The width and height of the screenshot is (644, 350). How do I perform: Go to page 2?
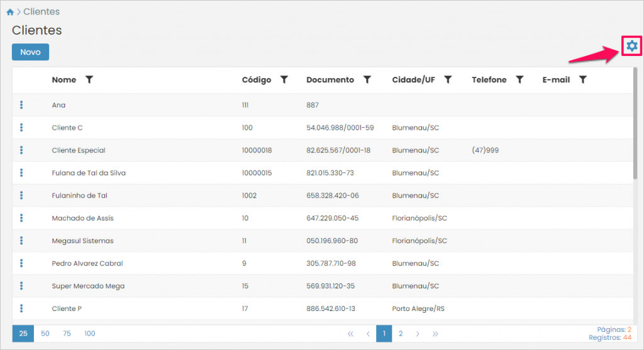[401, 334]
